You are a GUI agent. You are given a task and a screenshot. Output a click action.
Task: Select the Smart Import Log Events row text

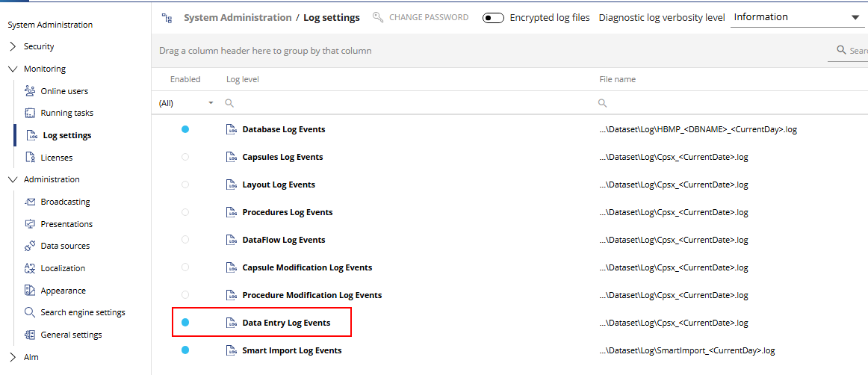click(x=292, y=350)
